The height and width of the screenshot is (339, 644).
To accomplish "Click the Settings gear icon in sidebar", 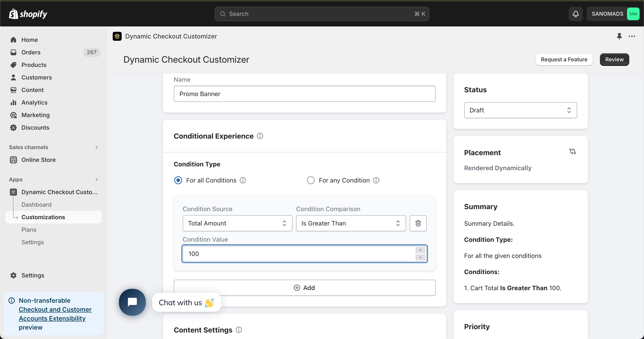I will point(13,275).
